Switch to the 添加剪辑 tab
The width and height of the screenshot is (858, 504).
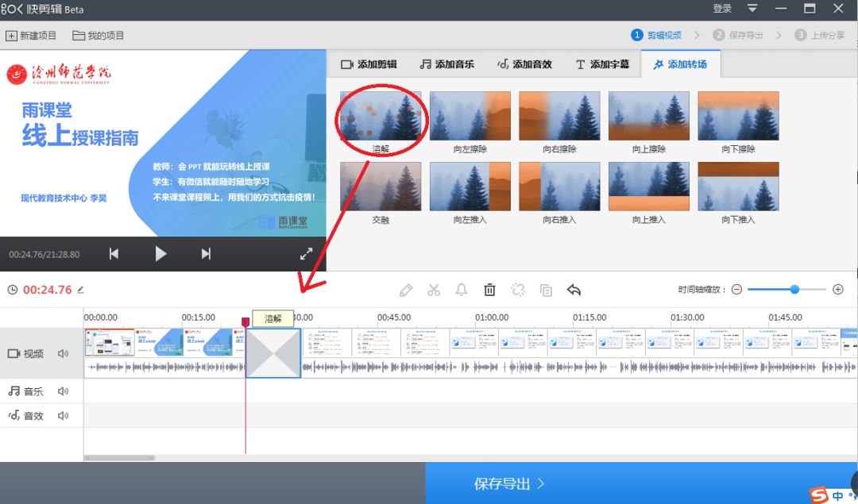(369, 64)
